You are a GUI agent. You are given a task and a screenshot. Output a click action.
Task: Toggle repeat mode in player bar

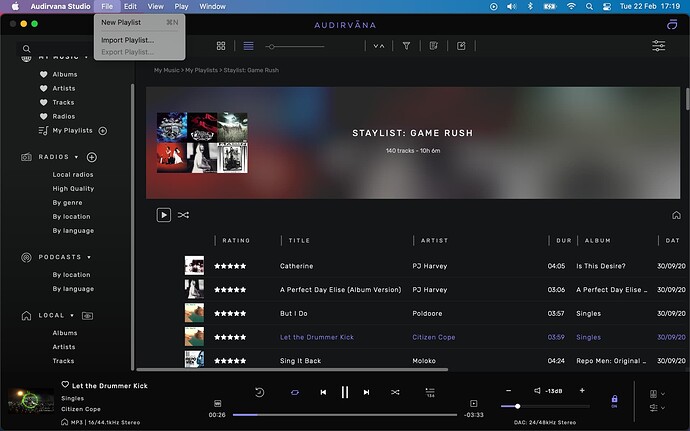click(295, 392)
